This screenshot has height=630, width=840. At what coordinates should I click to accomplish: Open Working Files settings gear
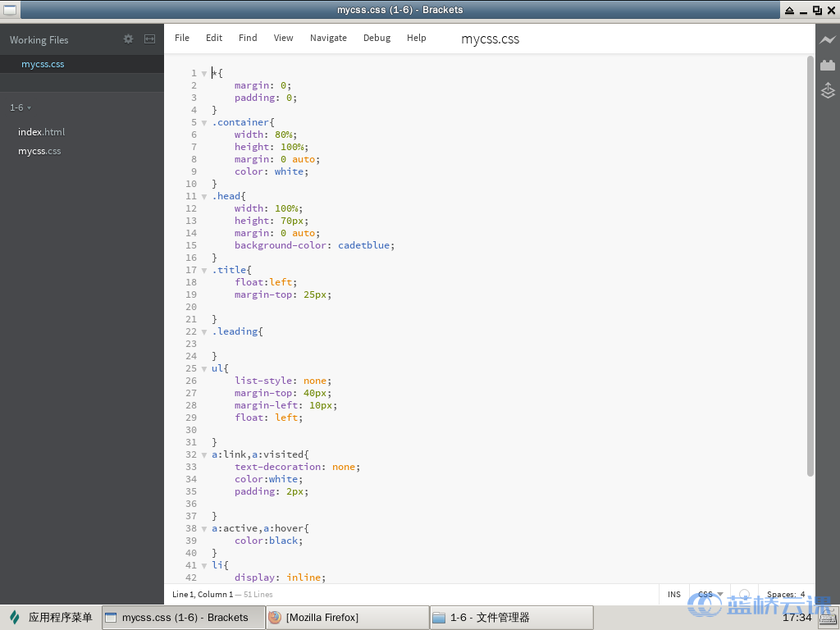(128, 39)
